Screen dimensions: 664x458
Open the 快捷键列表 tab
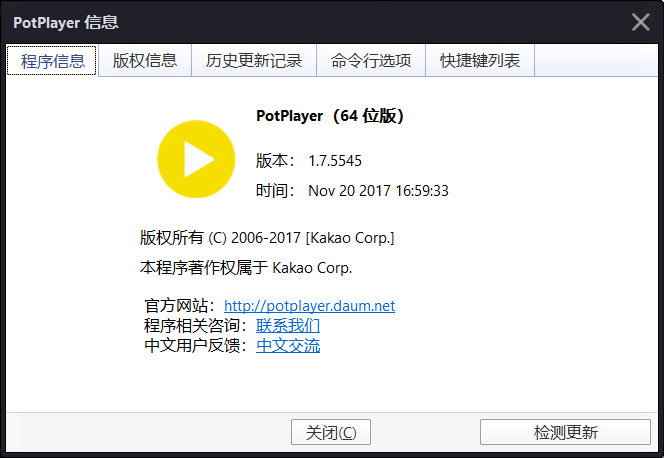coord(480,61)
